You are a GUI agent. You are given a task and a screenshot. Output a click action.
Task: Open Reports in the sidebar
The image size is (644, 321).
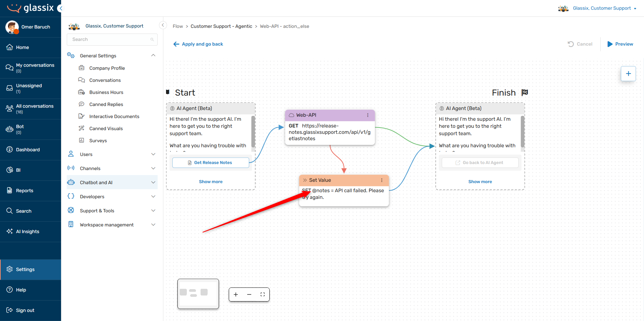[x=31, y=191]
